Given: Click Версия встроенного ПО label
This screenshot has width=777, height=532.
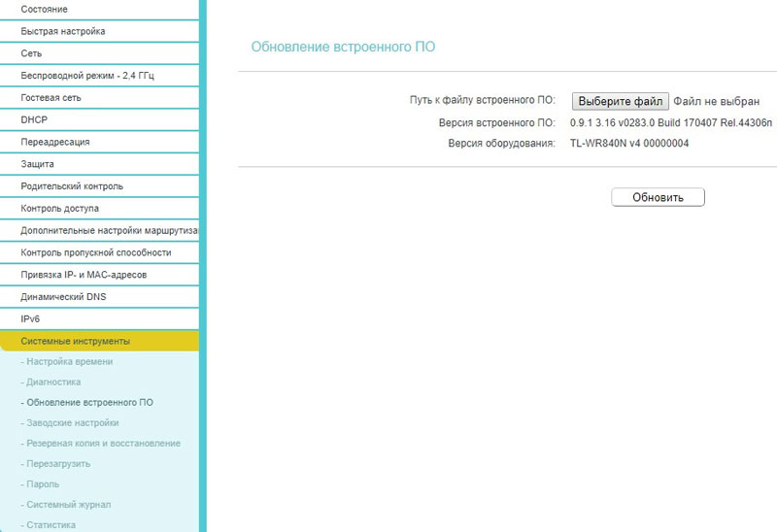Looking at the screenshot, I should tap(497, 123).
